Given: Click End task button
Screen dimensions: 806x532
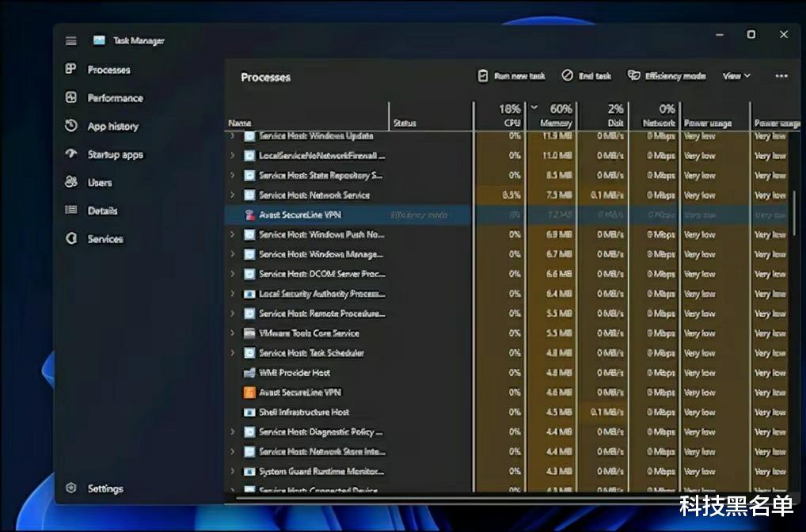Looking at the screenshot, I should tap(587, 76).
